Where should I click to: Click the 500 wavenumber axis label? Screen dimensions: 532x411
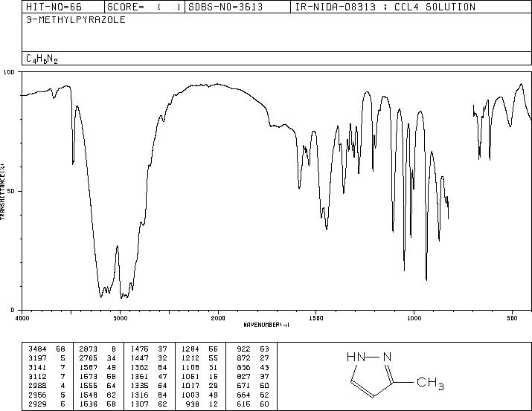click(512, 318)
